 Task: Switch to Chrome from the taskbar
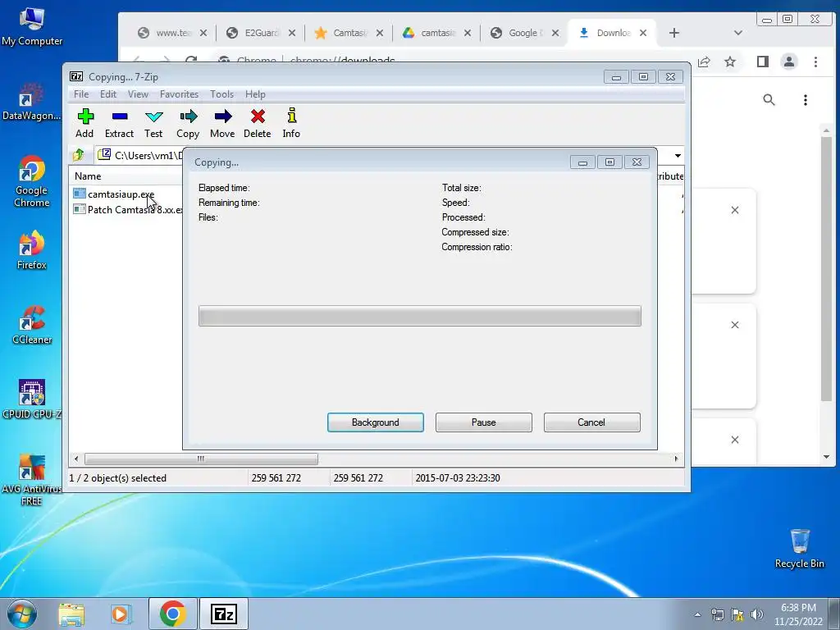(172, 614)
